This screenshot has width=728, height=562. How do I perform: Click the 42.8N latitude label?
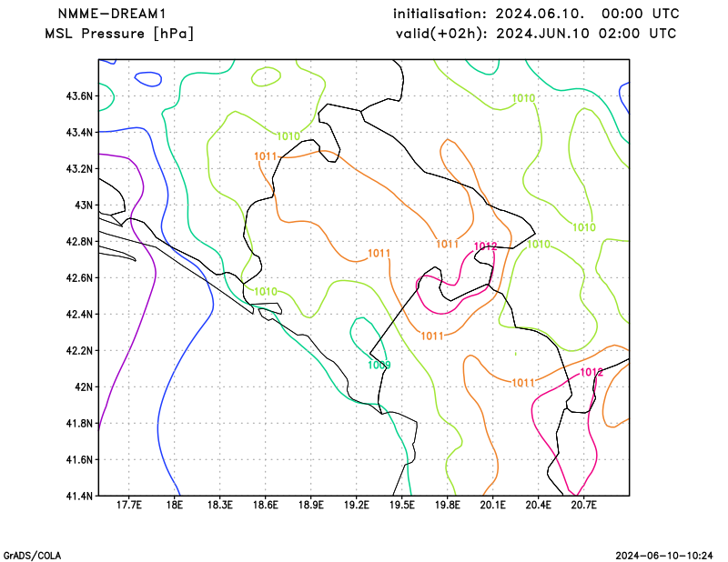(79, 241)
